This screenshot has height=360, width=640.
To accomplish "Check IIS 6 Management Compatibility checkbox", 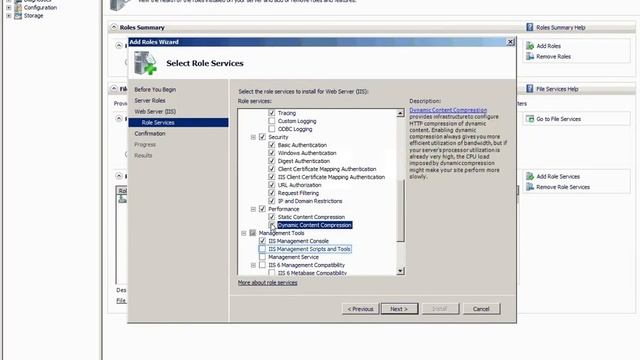I will 262,265.
